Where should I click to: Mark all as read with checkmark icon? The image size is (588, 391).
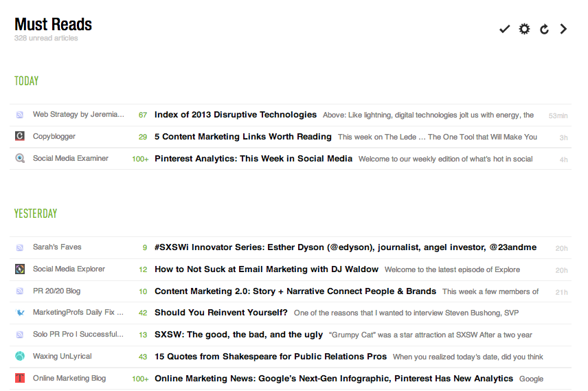coord(504,29)
